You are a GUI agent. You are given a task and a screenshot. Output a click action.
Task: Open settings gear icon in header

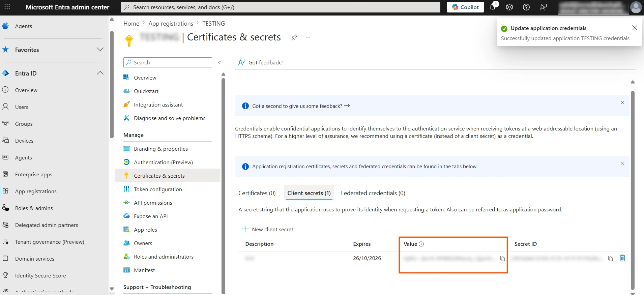click(509, 7)
